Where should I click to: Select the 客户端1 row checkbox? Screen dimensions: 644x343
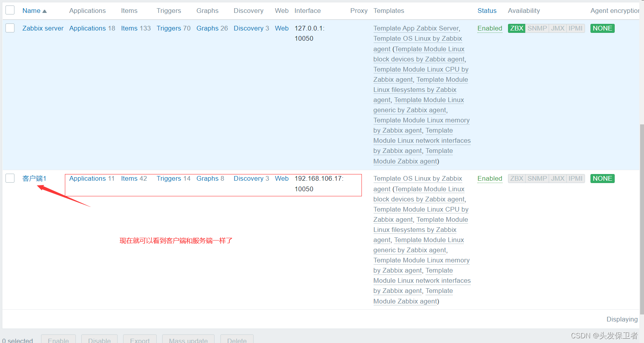click(10, 178)
